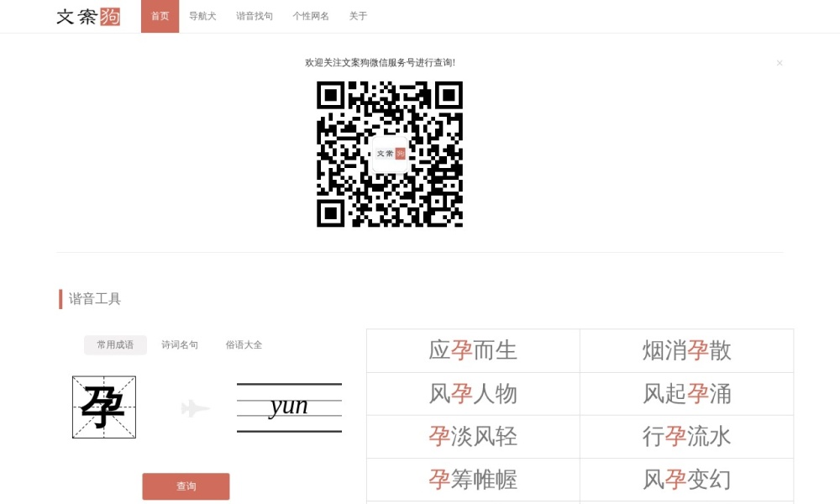Go to the 导航犬 menu item
Image resolution: width=840 pixels, height=504 pixels.
[202, 16]
